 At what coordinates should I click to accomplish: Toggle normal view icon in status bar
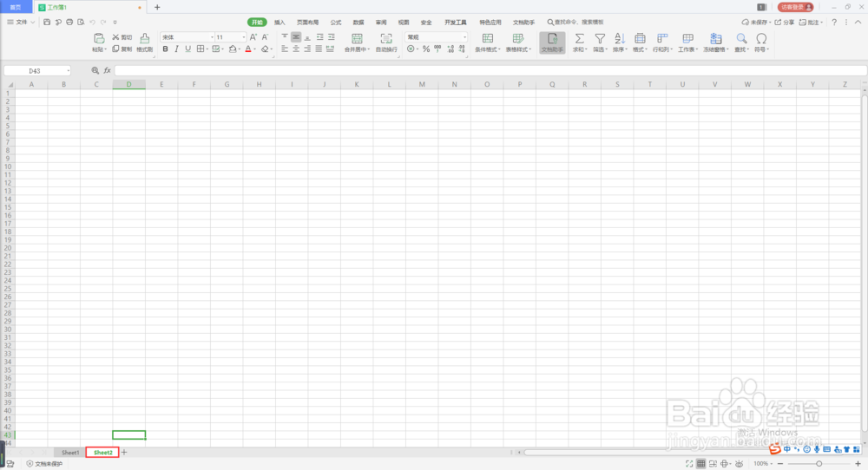click(x=700, y=463)
